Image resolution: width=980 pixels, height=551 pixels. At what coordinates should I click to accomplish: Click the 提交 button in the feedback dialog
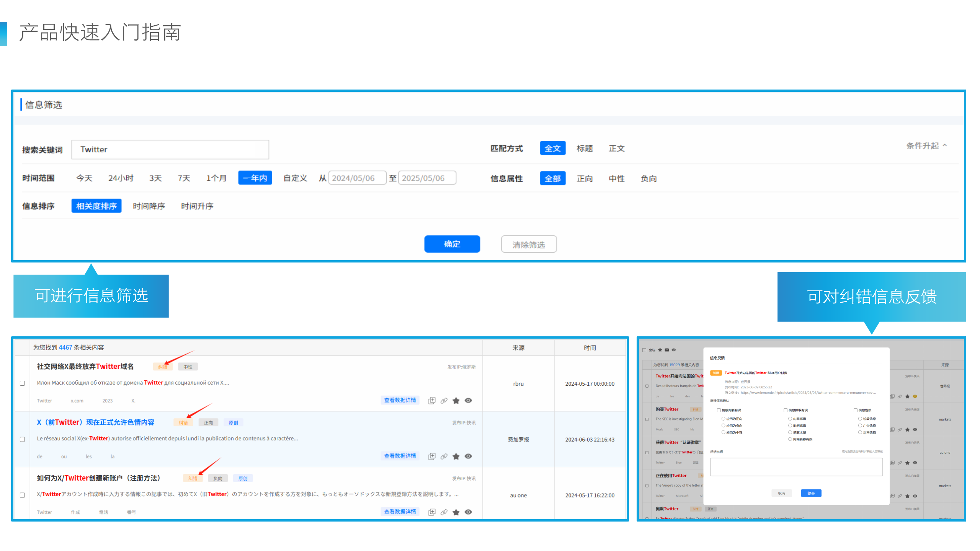pyautogui.click(x=811, y=493)
